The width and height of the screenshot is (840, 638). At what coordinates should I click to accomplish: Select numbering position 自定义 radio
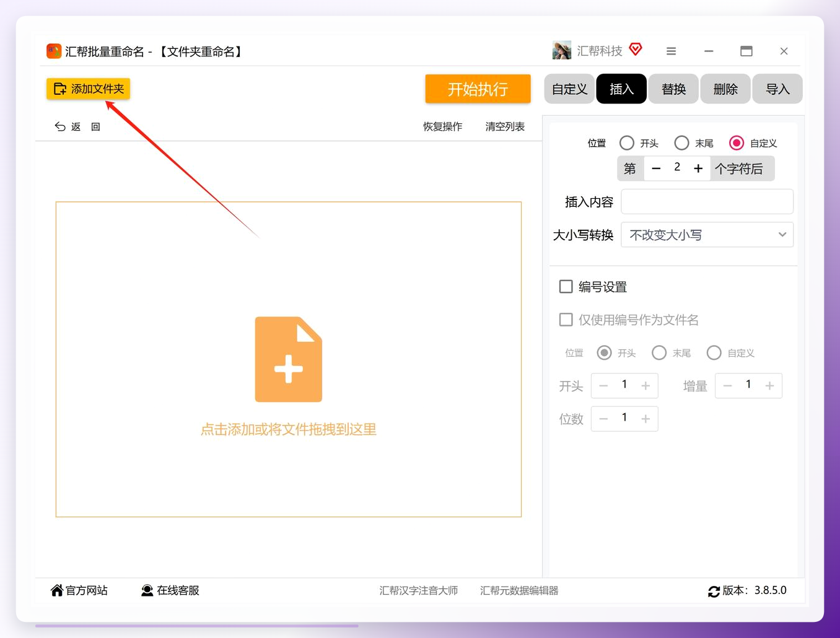tap(714, 352)
